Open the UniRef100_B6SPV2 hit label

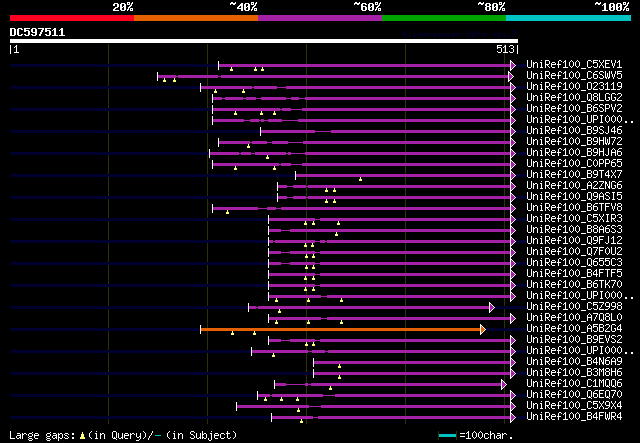(x=574, y=109)
